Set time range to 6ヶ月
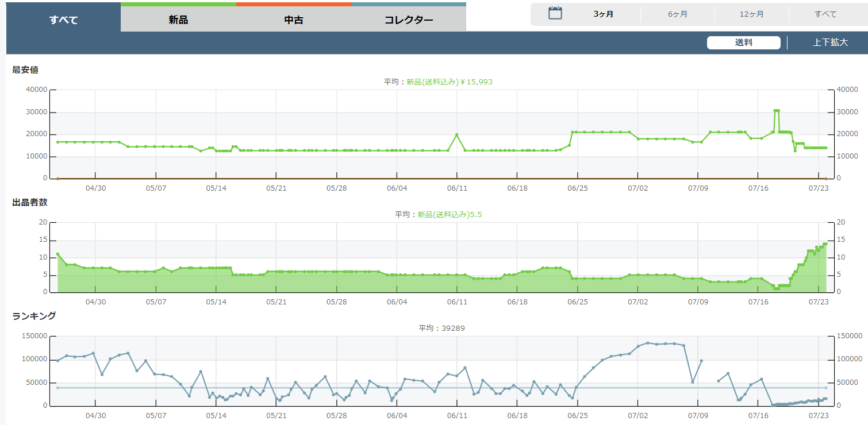 point(677,14)
